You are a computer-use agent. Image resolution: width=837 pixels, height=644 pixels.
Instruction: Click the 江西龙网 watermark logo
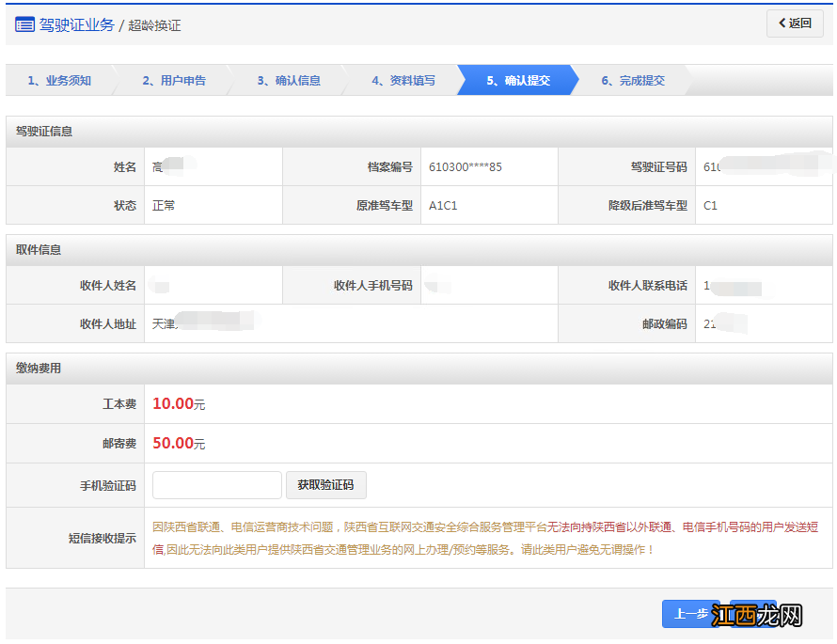pyautogui.click(x=757, y=616)
